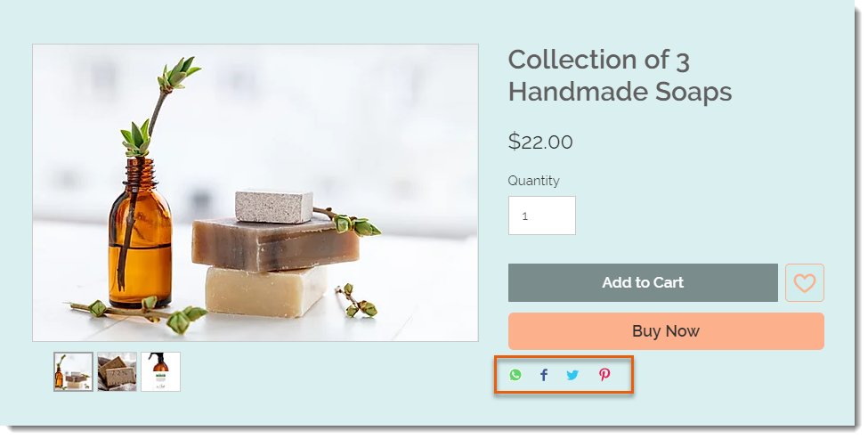Click the Collection of 3 Handmade Soaps title
The width and height of the screenshot is (868, 439).
pyautogui.click(x=620, y=76)
